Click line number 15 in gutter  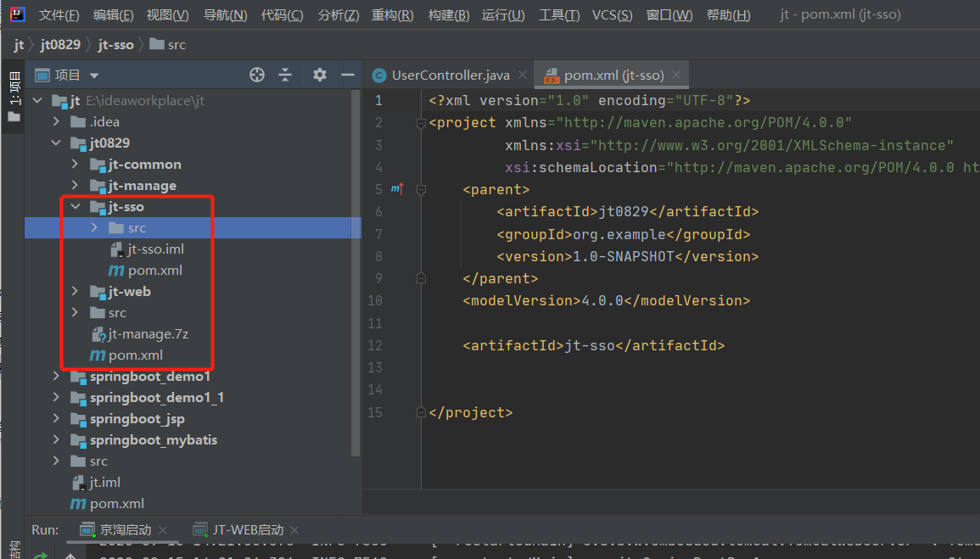coord(375,412)
